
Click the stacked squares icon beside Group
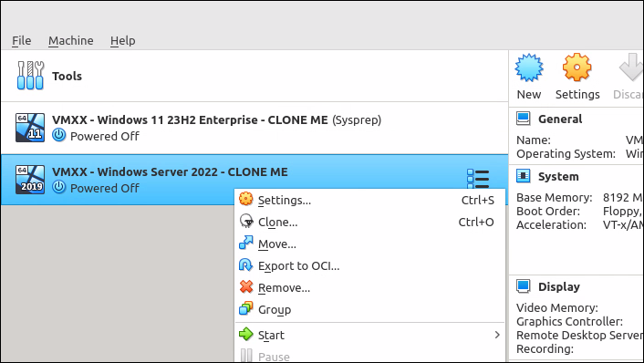[x=246, y=308]
